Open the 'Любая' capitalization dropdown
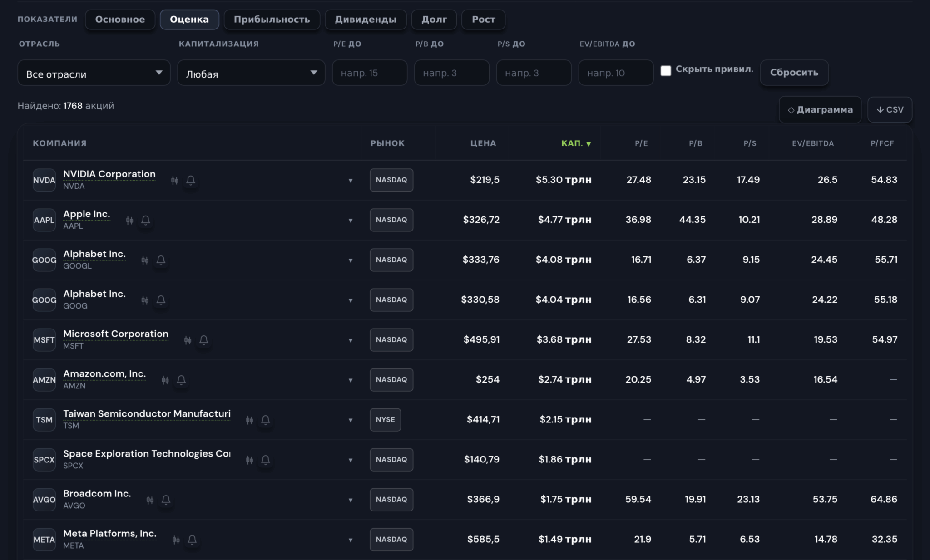This screenshot has width=930, height=560. point(251,73)
